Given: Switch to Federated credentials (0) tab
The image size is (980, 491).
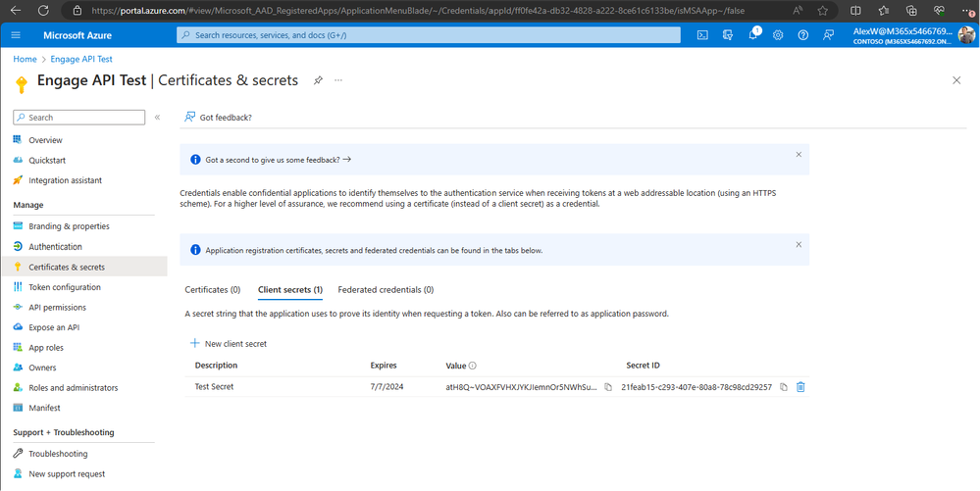Looking at the screenshot, I should (x=386, y=290).
